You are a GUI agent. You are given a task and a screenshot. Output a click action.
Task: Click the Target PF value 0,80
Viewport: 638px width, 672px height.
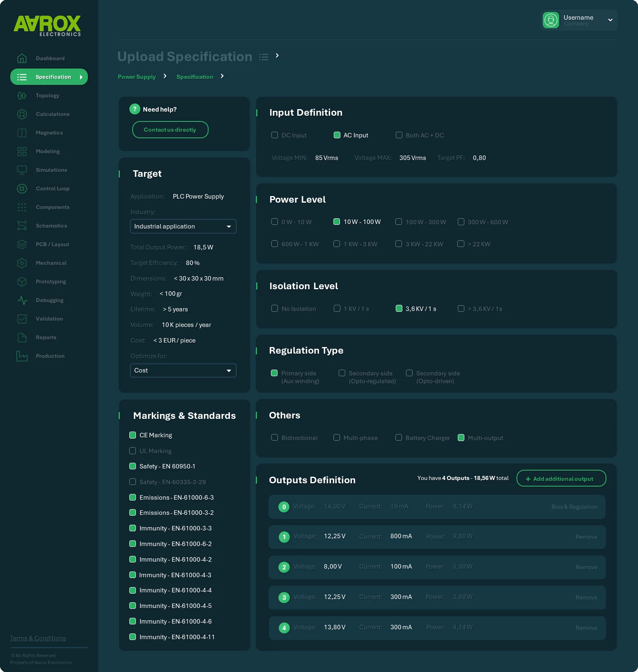(479, 158)
